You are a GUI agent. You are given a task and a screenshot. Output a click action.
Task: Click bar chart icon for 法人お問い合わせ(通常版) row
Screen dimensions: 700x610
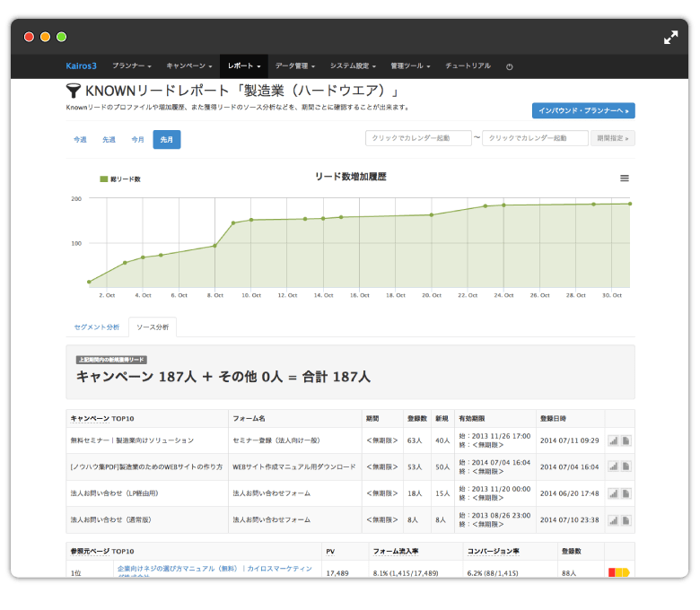[614, 519]
